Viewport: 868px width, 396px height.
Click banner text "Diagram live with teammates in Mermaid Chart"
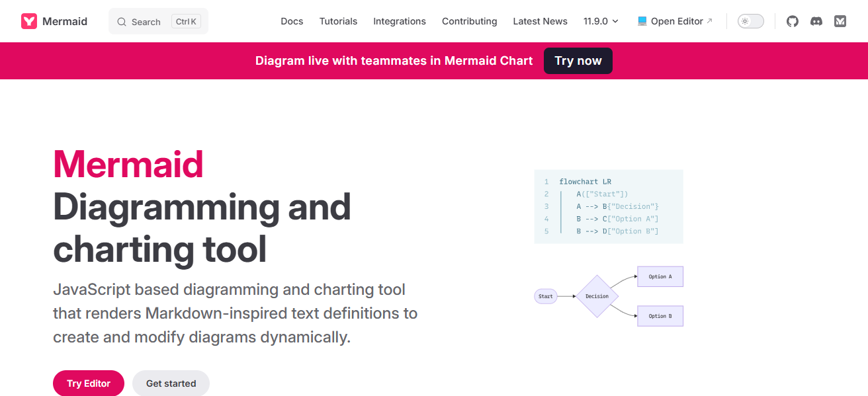click(394, 61)
